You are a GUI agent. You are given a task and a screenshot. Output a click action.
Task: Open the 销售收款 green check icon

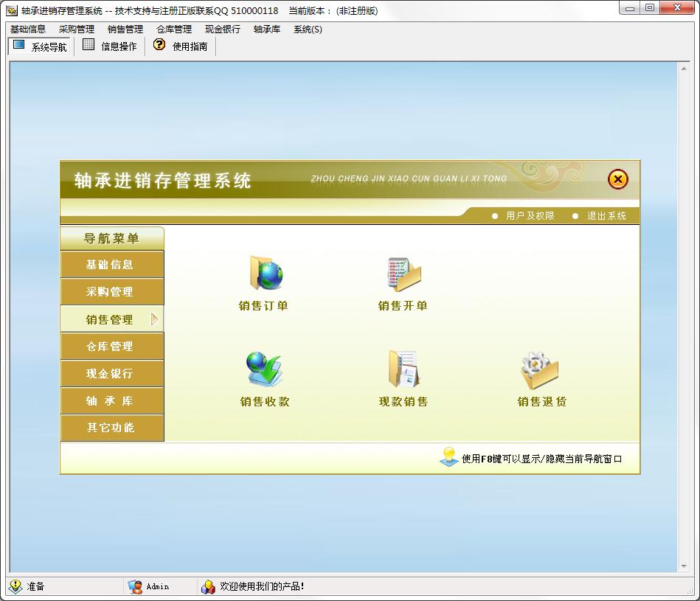pyautogui.click(x=264, y=369)
